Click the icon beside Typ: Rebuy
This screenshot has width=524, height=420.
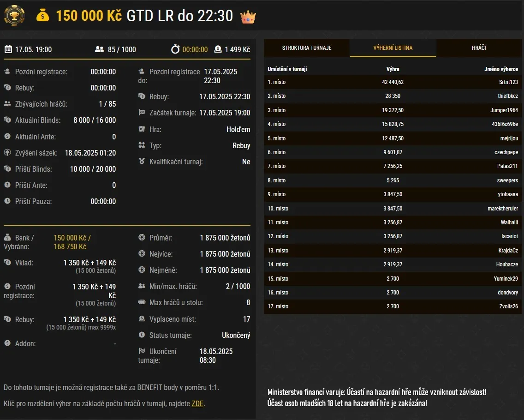(x=142, y=145)
